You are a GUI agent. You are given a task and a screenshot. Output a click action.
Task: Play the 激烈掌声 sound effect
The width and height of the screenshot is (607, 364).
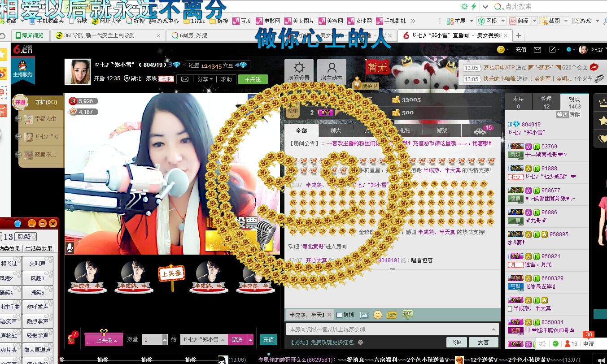pyautogui.click(x=38, y=321)
